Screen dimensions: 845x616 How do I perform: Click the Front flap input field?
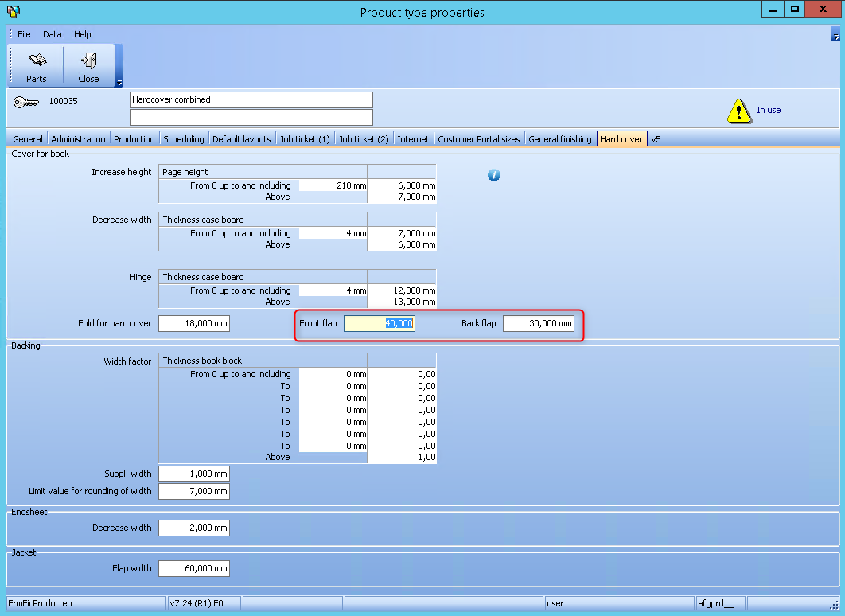[380, 323]
